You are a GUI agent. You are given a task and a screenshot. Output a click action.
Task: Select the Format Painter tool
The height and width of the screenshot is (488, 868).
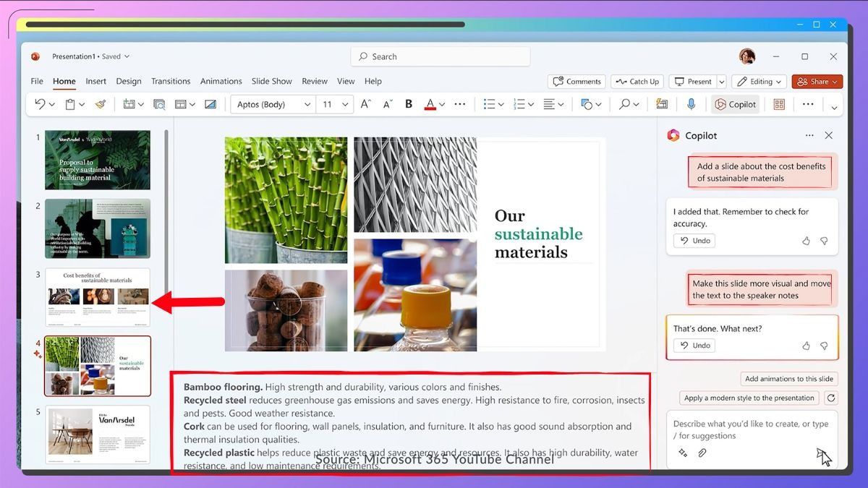pyautogui.click(x=101, y=104)
